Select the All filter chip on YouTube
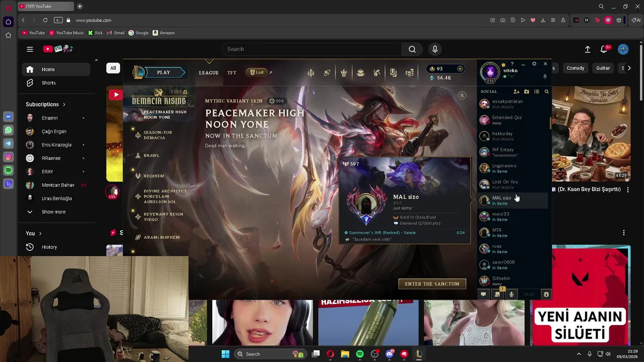Viewport: 644px width, 362px height. 113,68
